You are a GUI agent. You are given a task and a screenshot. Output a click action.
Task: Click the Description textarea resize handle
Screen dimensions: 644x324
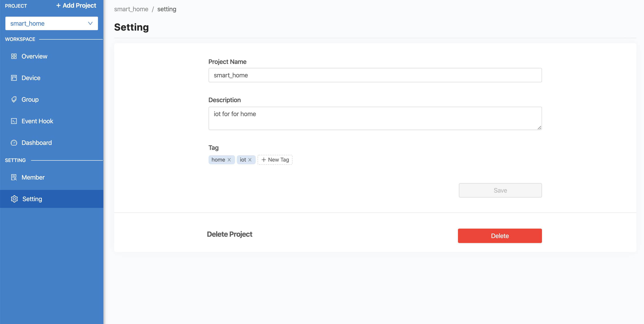pyautogui.click(x=539, y=128)
